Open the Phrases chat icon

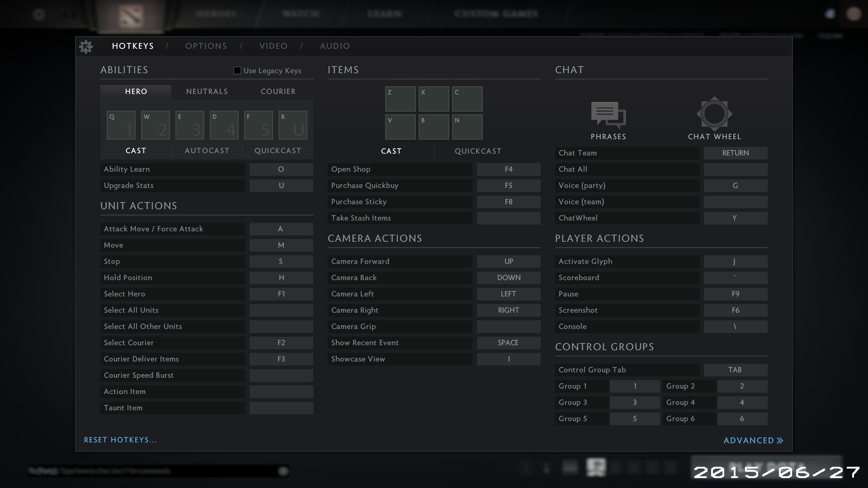tap(608, 114)
